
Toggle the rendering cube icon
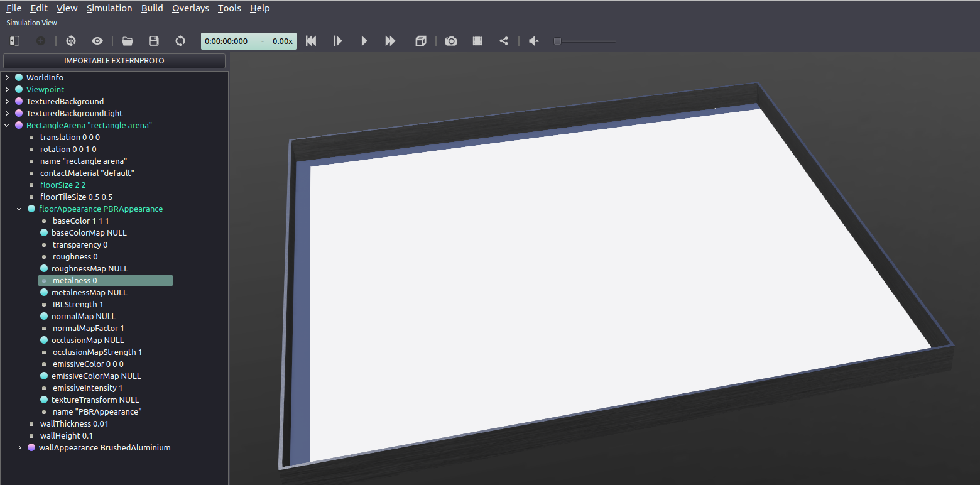(421, 41)
